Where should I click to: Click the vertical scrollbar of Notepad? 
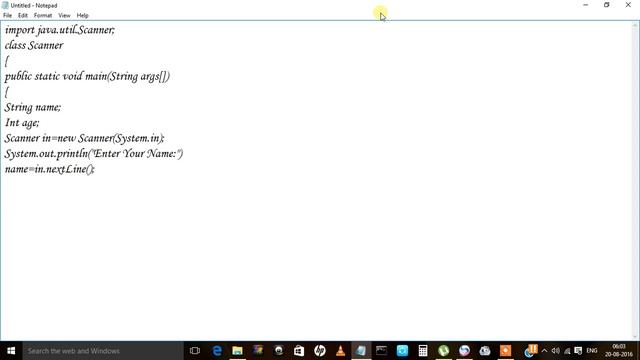tap(636, 180)
